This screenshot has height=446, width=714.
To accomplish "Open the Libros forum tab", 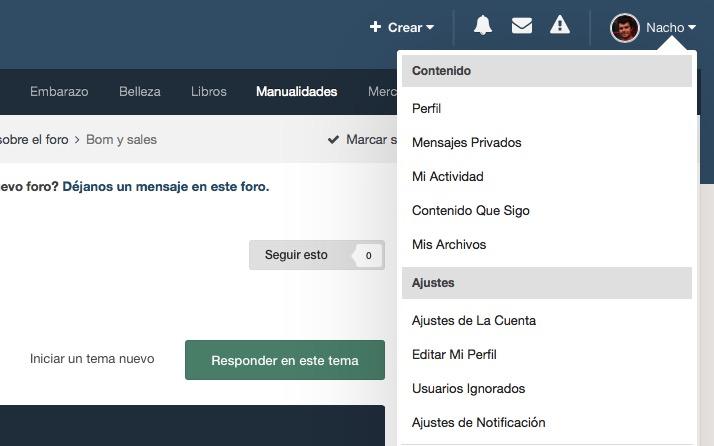I will pos(209,92).
